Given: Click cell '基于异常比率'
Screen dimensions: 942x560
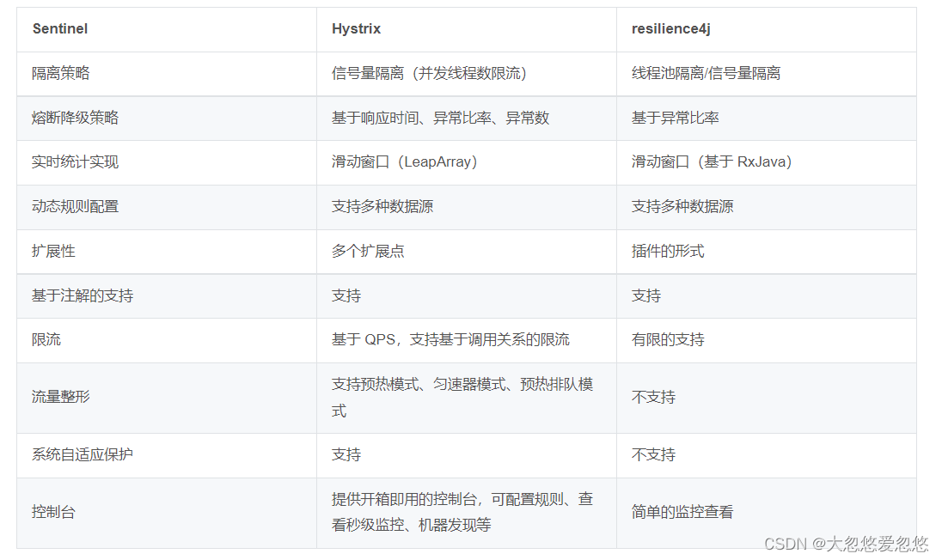Looking at the screenshot, I should [x=675, y=118].
